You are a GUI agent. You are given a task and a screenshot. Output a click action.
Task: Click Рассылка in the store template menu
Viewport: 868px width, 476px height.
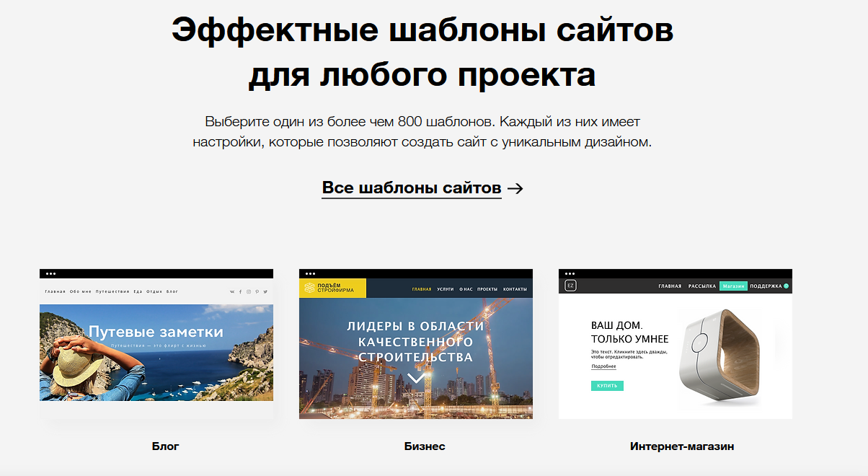tap(702, 286)
